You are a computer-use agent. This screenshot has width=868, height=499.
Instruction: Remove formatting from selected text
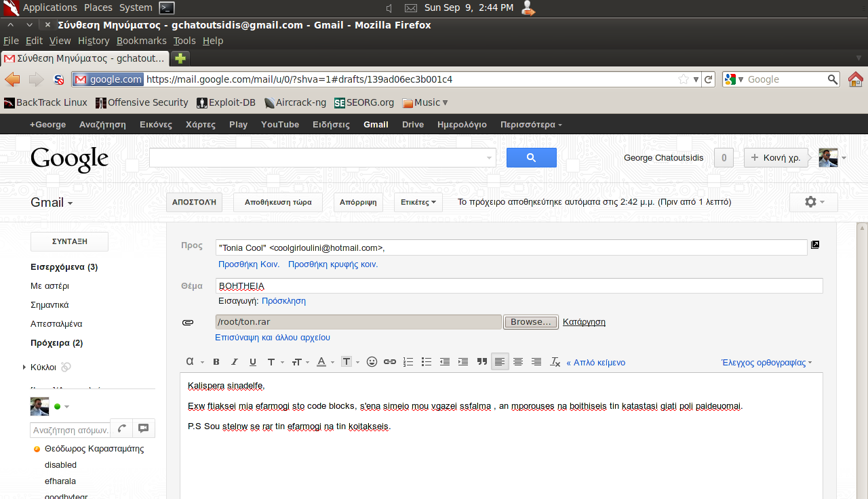coord(555,362)
